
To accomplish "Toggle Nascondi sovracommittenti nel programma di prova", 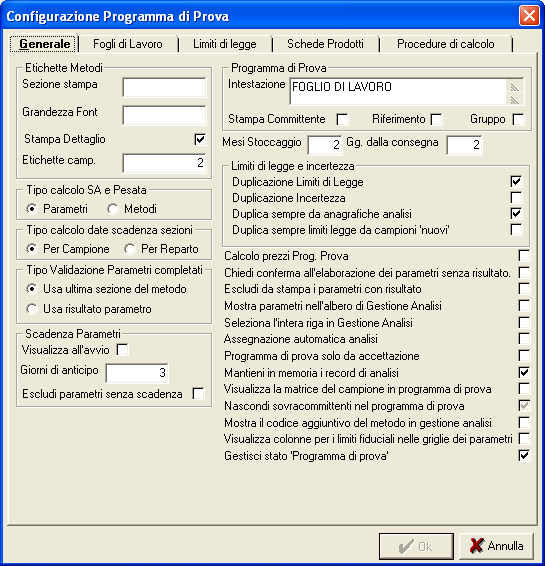I will pos(524,406).
